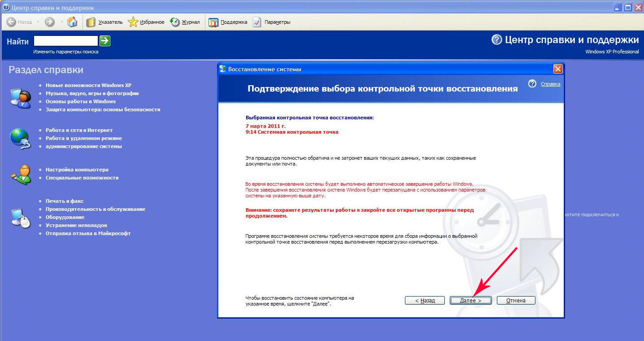Open Отправка отзыва в Майкрософт topic
This screenshot has height=341, width=644.
tap(88, 233)
